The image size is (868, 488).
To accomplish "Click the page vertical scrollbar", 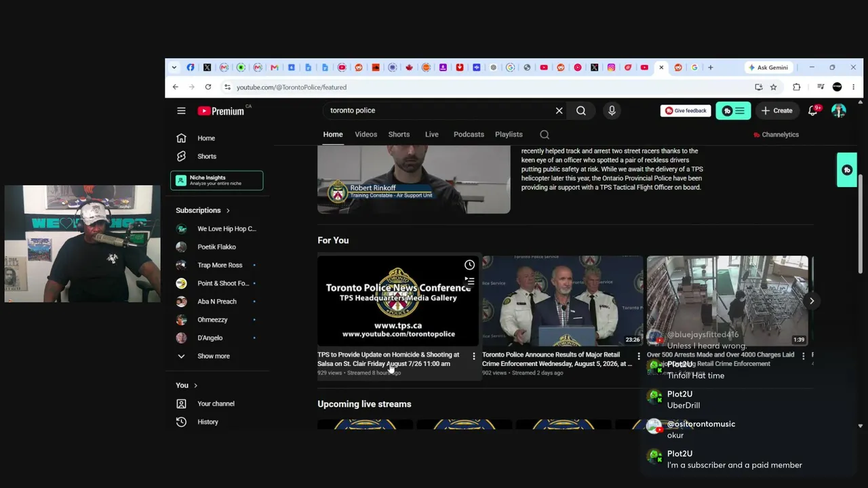I will point(861,224).
